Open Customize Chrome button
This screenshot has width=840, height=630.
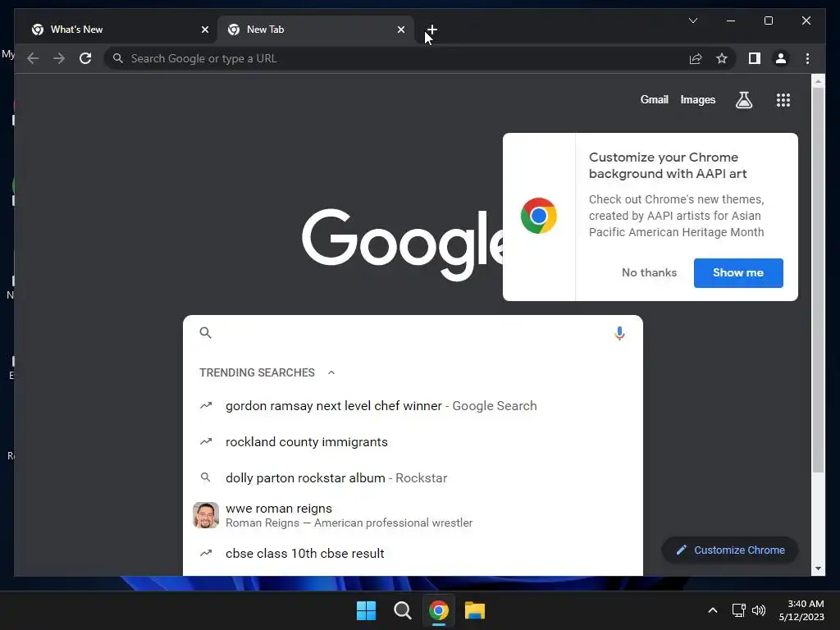[x=729, y=550]
